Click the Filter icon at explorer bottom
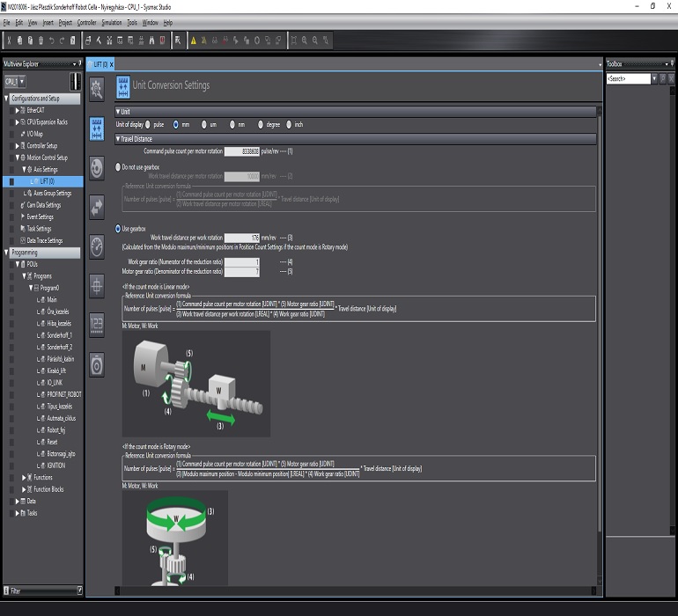Screen dimensions: 678x616 (6, 590)
